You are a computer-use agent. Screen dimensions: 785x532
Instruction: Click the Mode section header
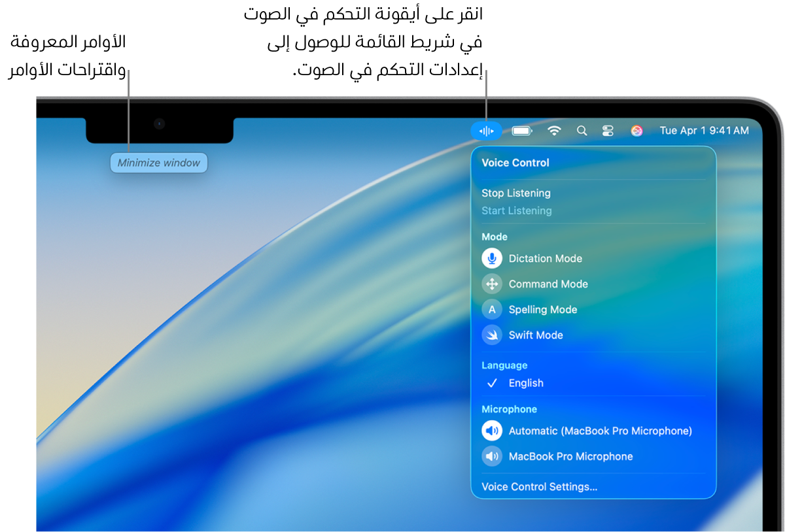495,237
